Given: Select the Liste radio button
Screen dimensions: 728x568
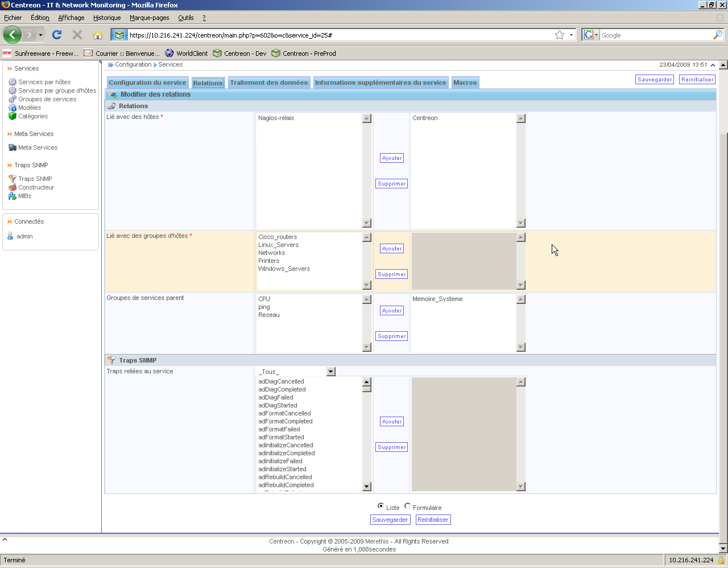Looking at the screenshot, I should pos(380,506).
